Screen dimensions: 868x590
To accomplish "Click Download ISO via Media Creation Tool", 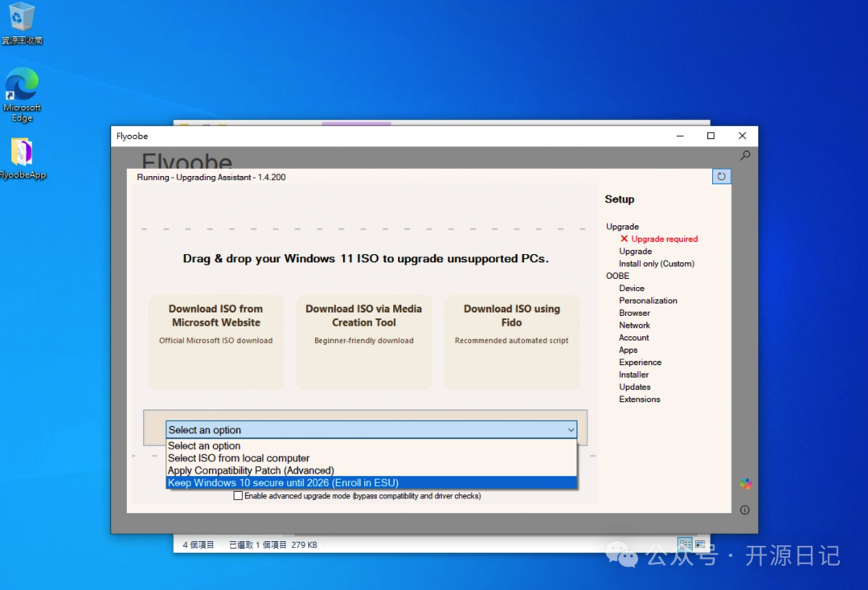I will point(363,341).
